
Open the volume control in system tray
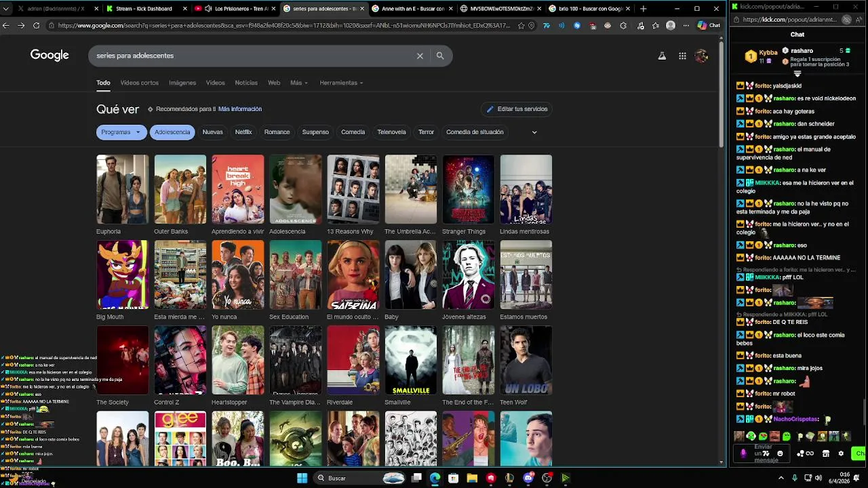[x=818, y=478]
